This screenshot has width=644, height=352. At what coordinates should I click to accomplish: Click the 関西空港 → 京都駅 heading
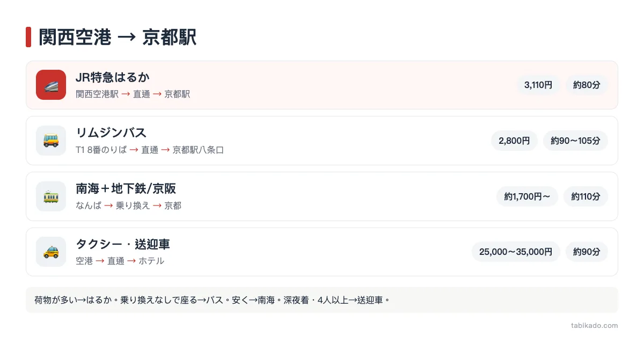pyautogui.click(x=118, y=37)
